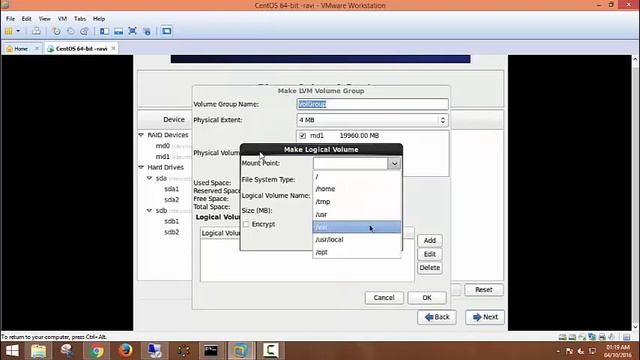Click the Unity mode toolbar icon
Image resolution: width=640 pixels, height=360 pixels.
point(147,31)
